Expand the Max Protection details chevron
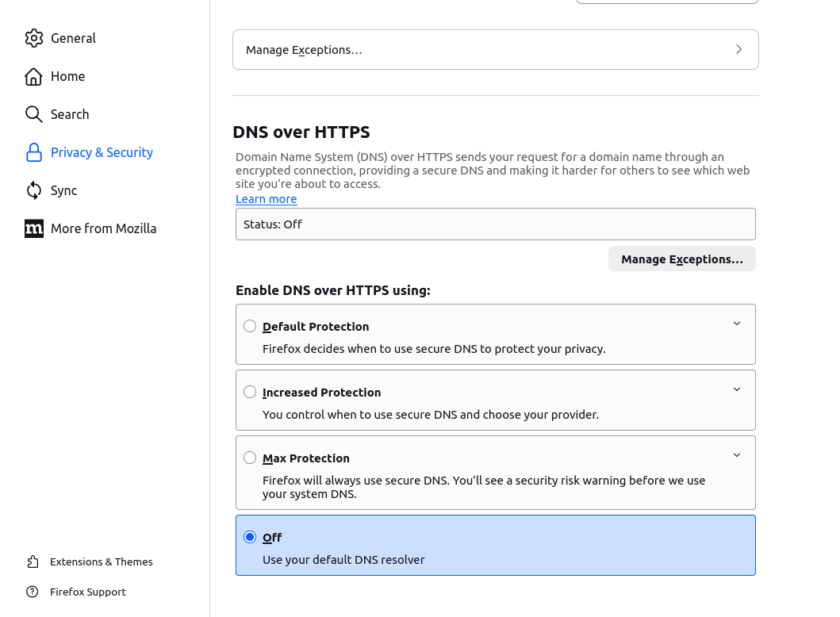The width and height of the screenshot is (840, 617). click(x=737, y=455)
